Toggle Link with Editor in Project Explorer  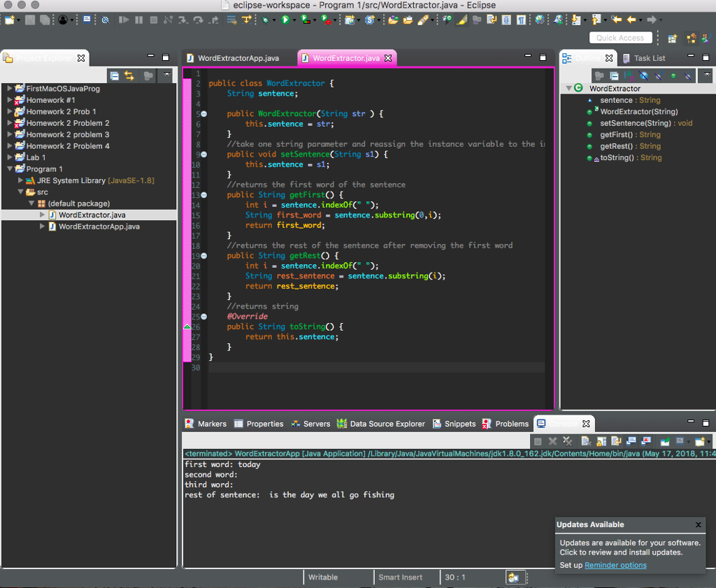click(x=129, y=76)
